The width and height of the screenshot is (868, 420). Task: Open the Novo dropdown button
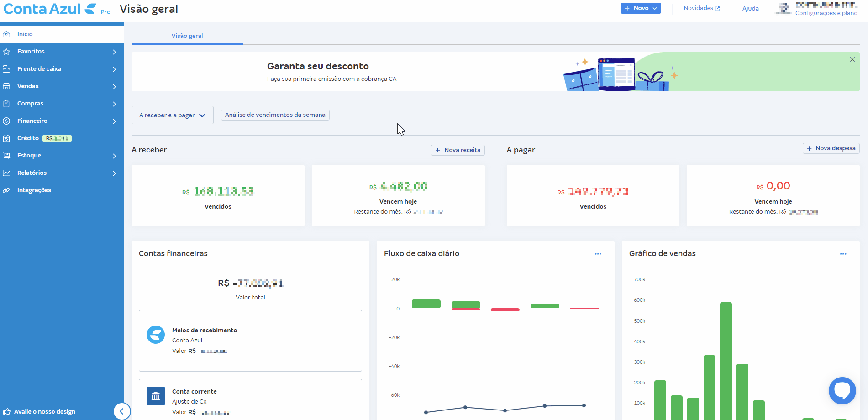coord(640,8)
